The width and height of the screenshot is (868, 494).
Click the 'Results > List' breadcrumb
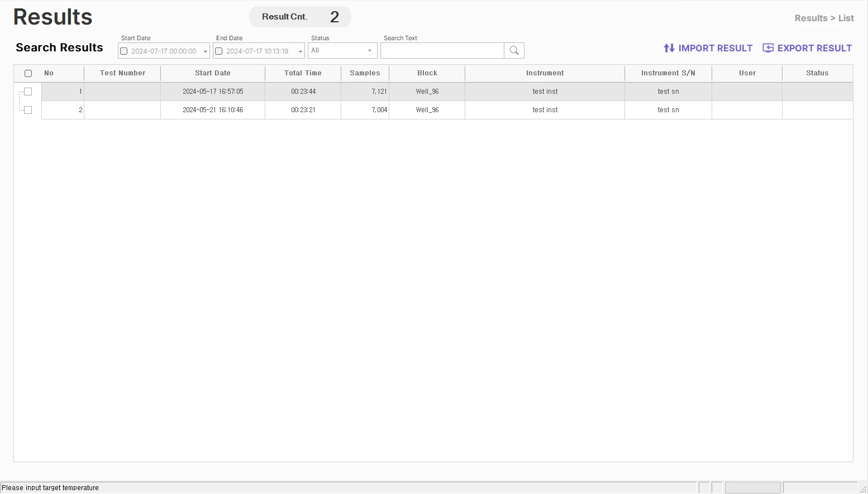pyautogui.click(x=824, y=18)
